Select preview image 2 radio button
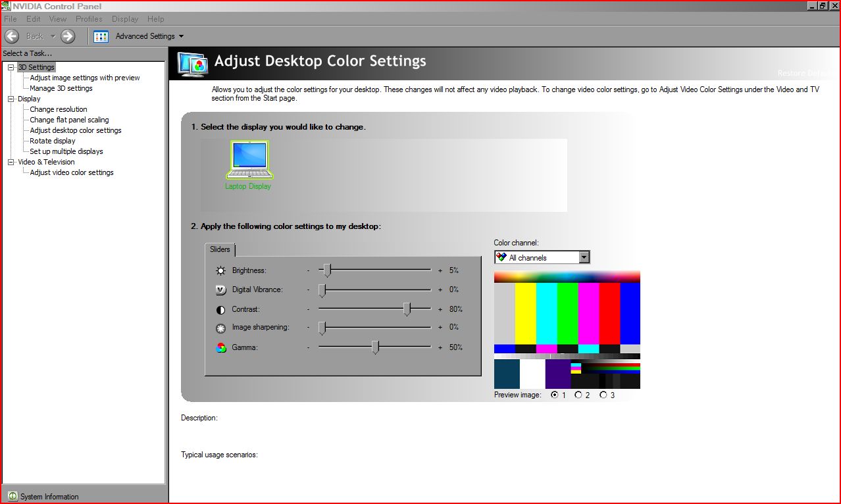 coord(578,395)
